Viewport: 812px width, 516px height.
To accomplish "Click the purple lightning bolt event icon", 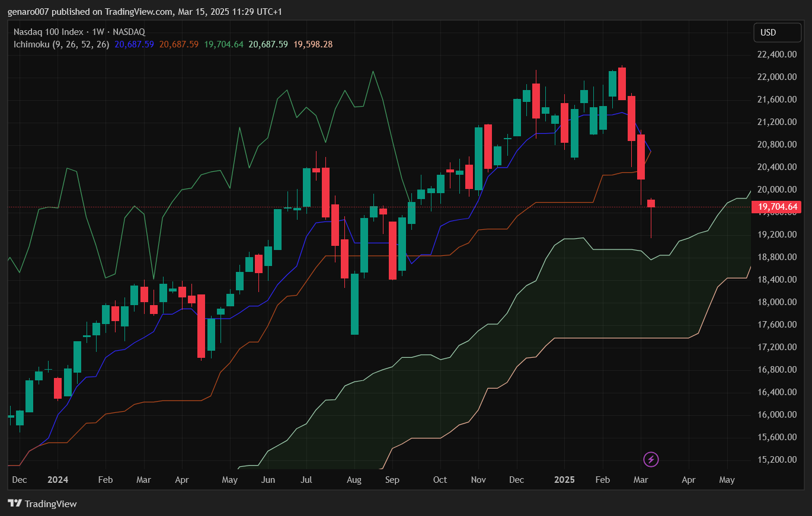I will tap(651, 459).
